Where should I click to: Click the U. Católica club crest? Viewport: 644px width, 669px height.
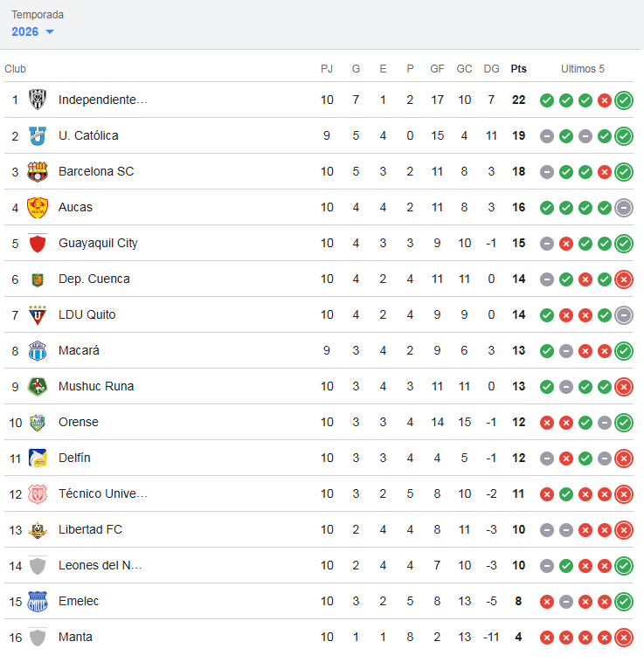point(38,135)
